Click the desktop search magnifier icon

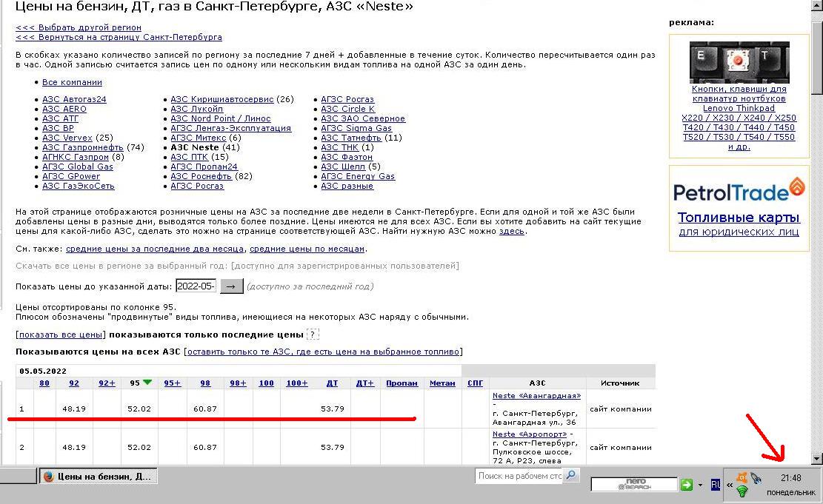(x=570, y=476)
